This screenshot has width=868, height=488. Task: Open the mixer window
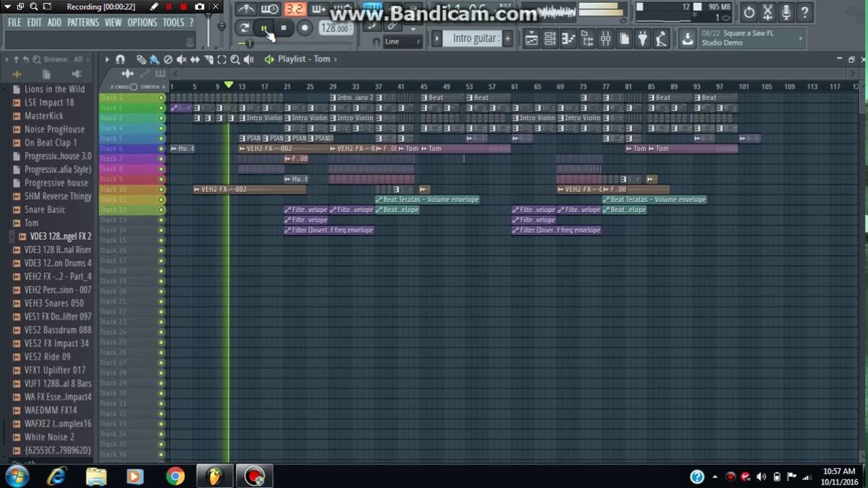(x=606, y=39)
